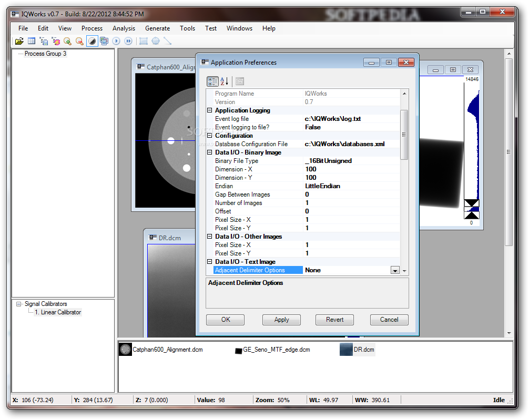Collapse Data I/O - Other Images category

click(x=209, y=236)
